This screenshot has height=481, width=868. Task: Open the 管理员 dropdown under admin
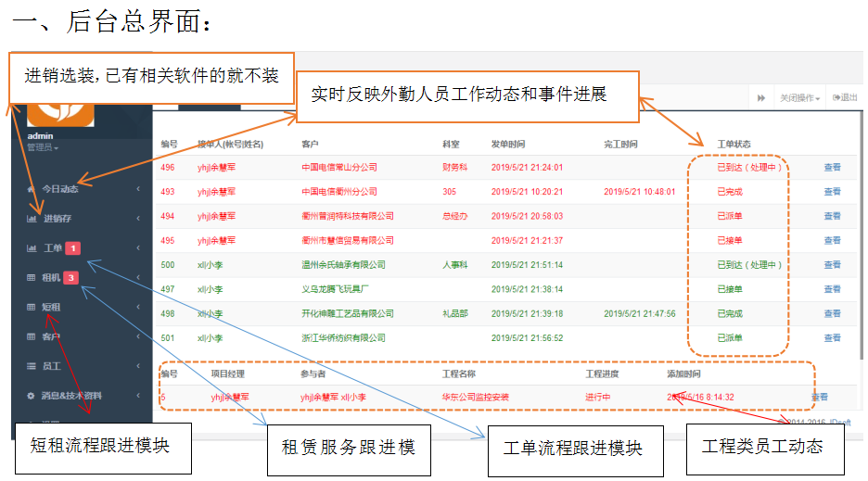(43, 147)
